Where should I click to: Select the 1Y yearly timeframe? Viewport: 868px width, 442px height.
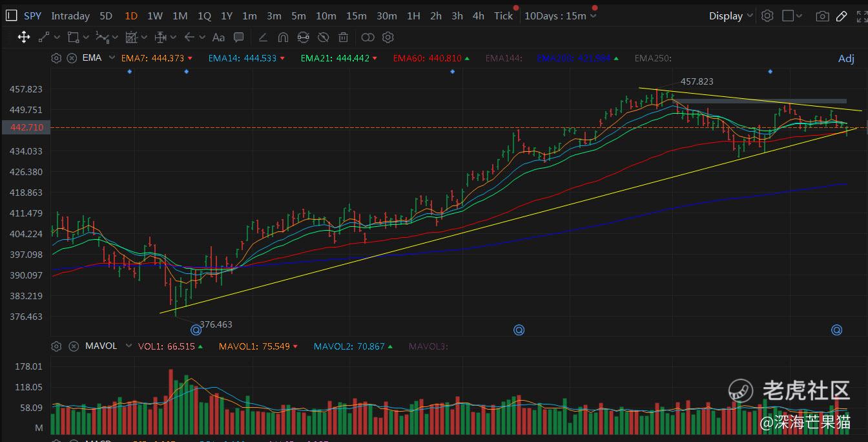click(227, 16)
